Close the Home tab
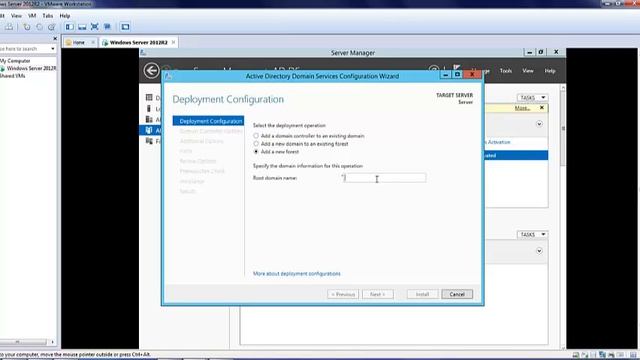The image size is (640, 360). (x=93, y=42)
